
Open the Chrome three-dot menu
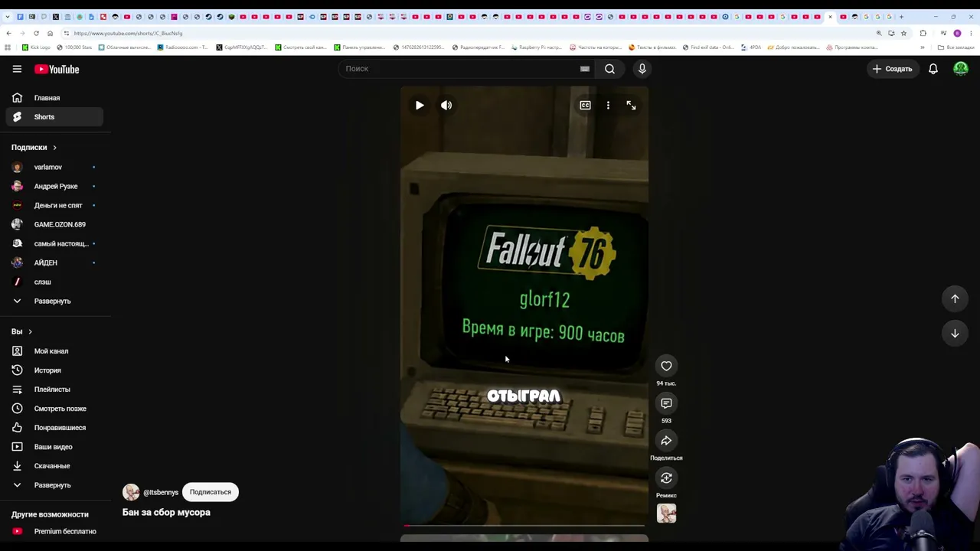click(x=971, y=33)
